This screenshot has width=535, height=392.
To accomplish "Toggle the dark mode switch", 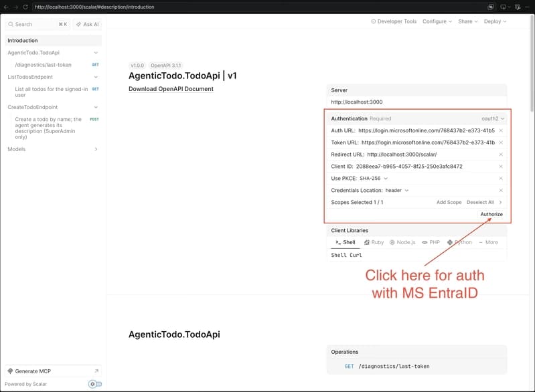I will (95, 384).
